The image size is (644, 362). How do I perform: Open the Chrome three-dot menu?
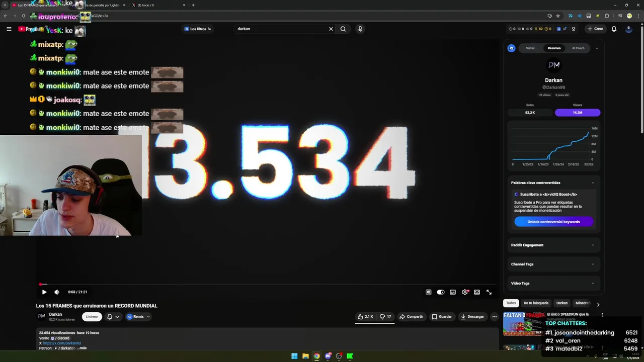click(638, 16)
